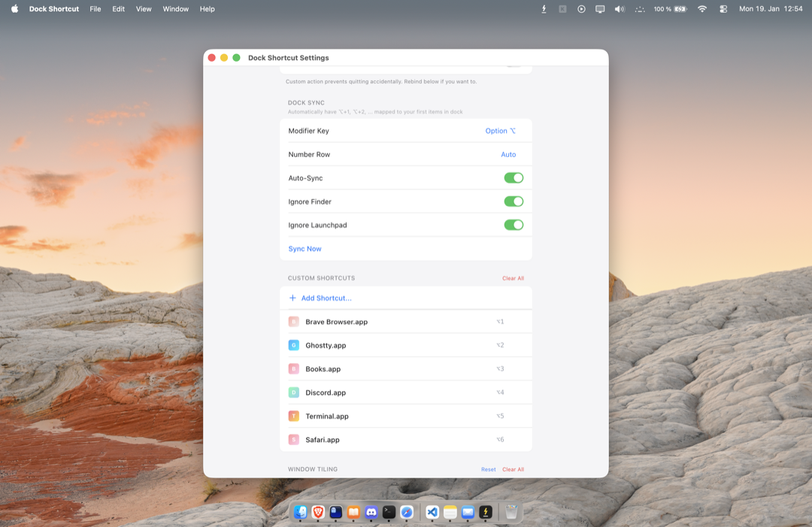Clear All custom shortcuts

[513, 277]
